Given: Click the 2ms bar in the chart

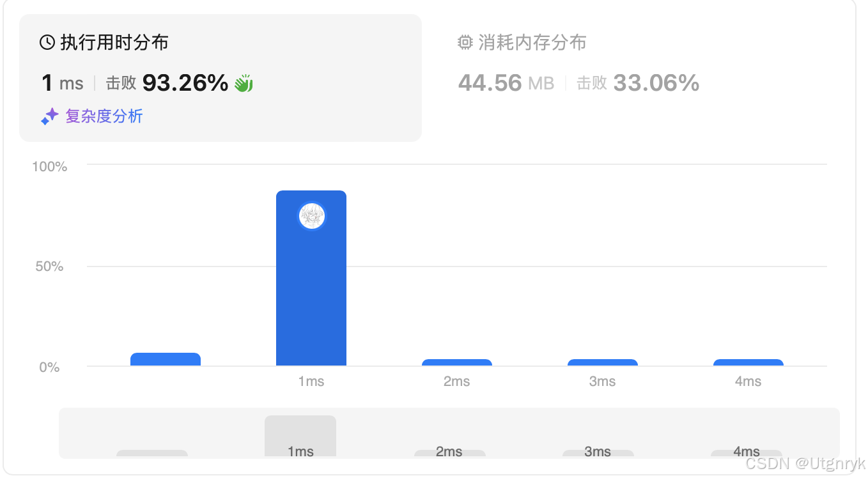Looking at the screenshot, I should [x=457, y=363].
